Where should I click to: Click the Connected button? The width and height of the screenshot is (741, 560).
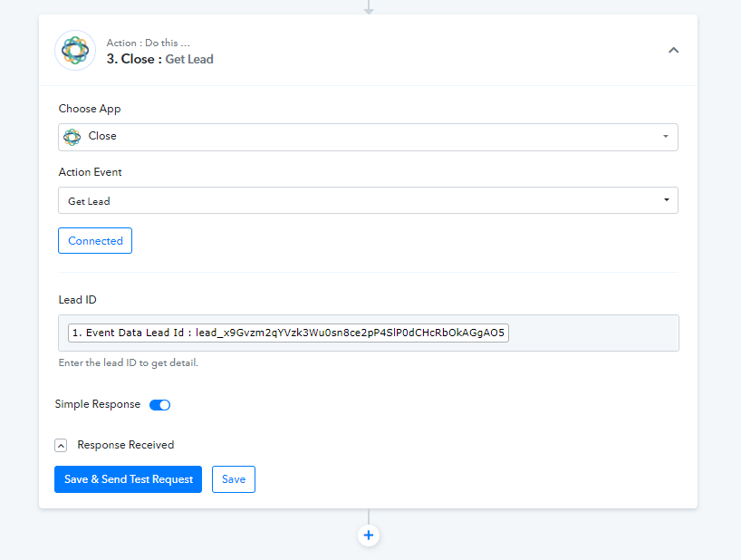95,240
